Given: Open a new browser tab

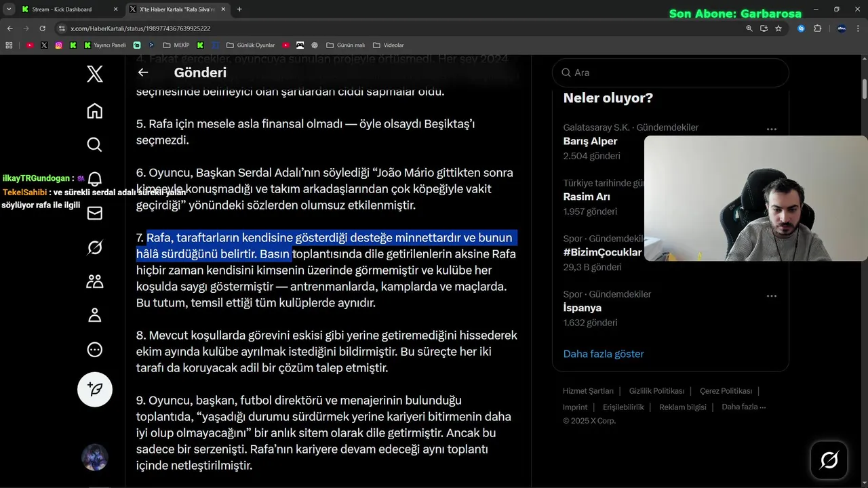Looking at the screenshot, I should pos(239,9).
